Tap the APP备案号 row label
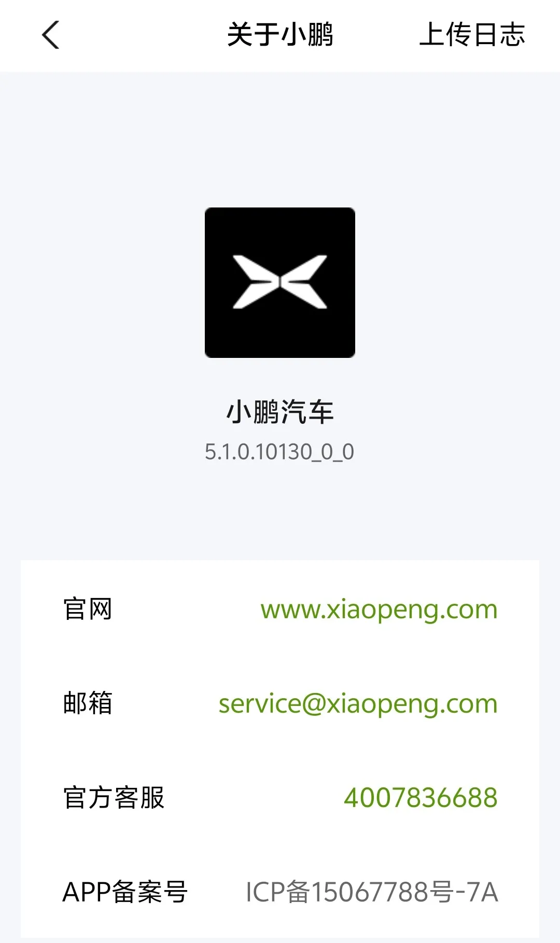The height and width of the screenshot is (943, 560). click(x=125, y=892)
